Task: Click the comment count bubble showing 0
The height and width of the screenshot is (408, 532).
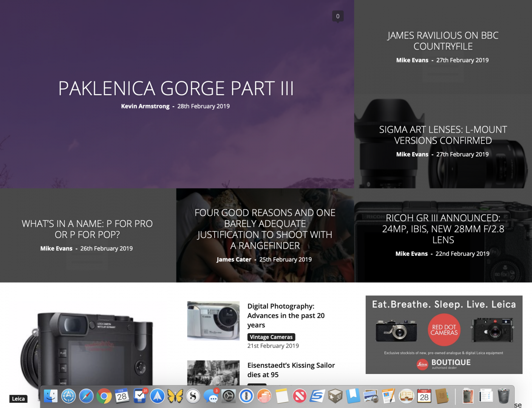Action: [338, 16]
